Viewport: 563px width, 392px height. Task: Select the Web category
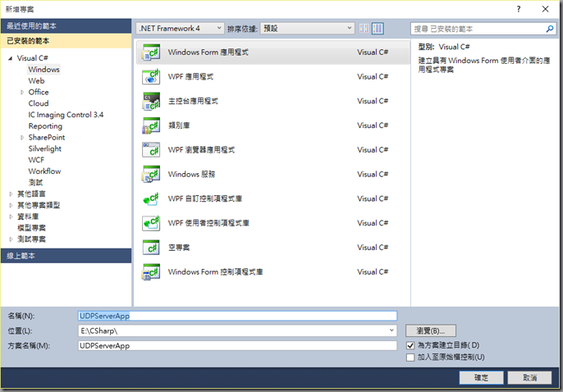click(36, 80)
